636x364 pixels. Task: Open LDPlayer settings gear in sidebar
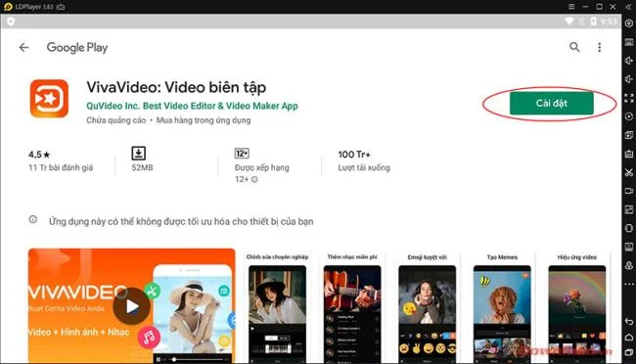point(629,23)
